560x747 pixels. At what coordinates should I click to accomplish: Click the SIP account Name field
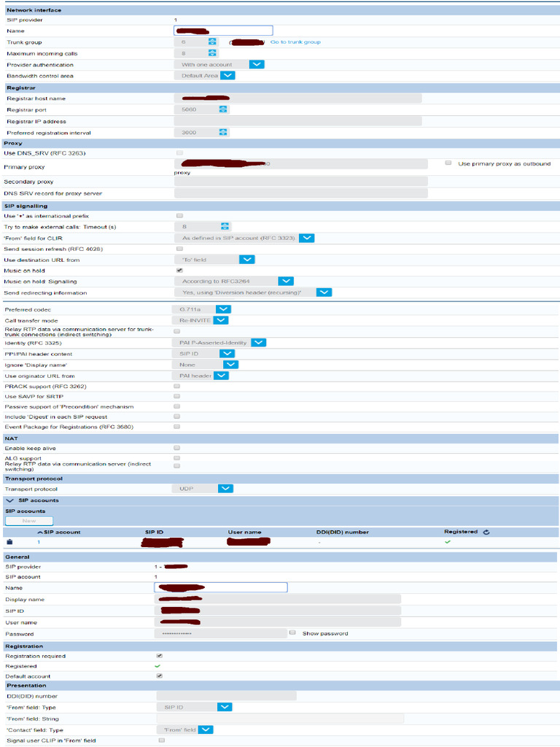click(x=221, y=587)
